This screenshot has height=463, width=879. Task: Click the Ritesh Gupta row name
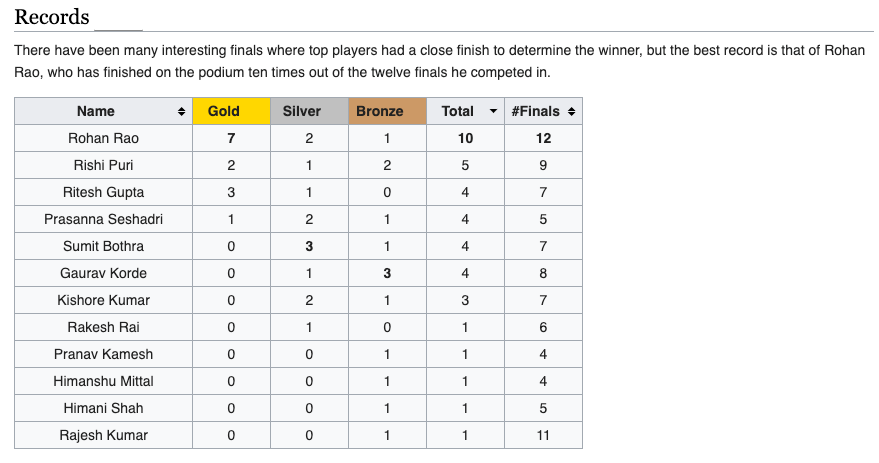103,192
